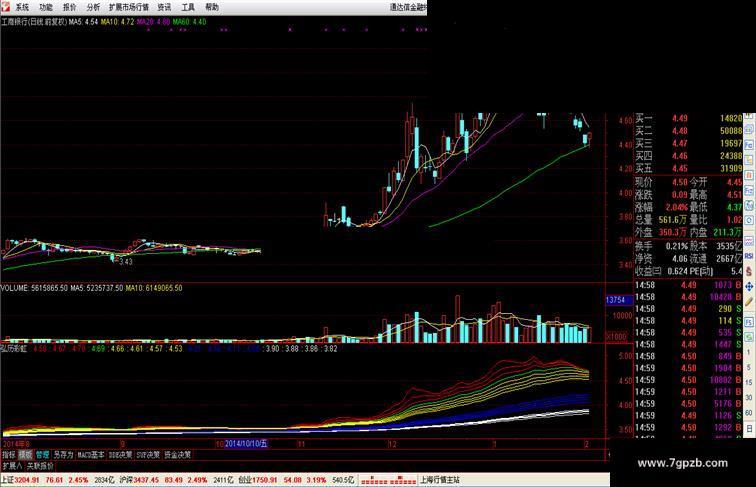Click the red dollar sign icon

749,271
